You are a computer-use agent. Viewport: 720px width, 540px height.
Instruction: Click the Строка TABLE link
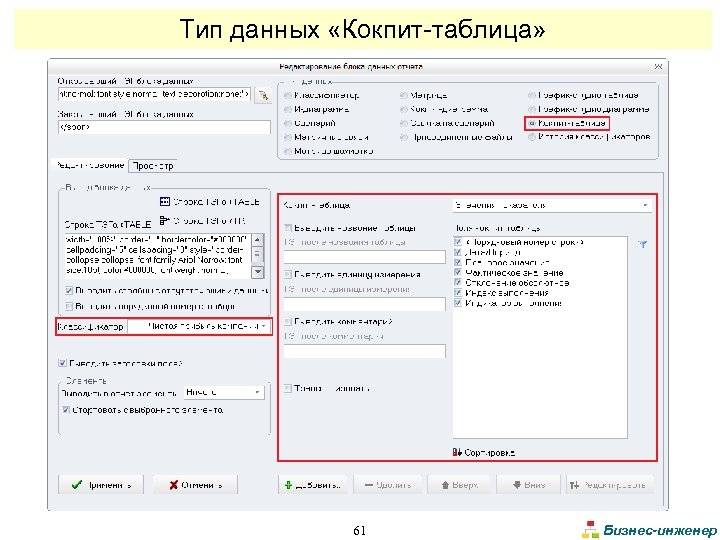coord(216,202)
